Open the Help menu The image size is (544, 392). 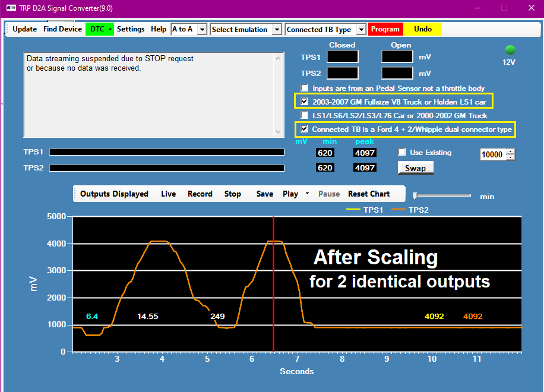click(x=159, y=29)
